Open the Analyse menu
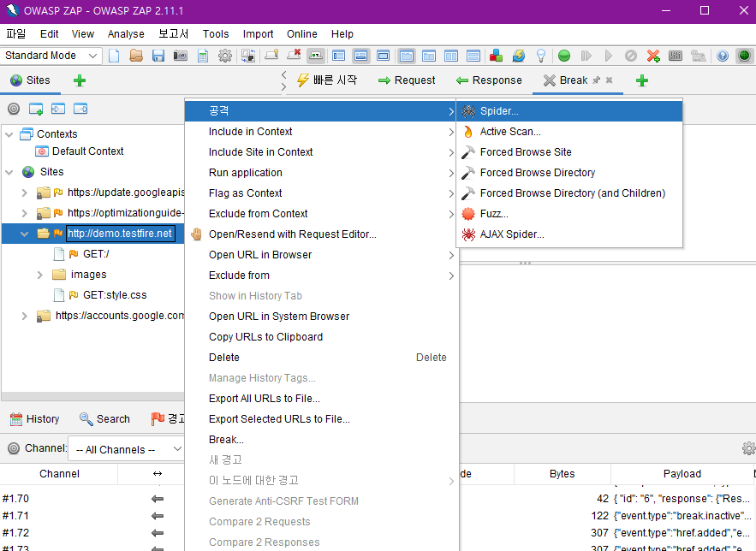 pos(126,34)
